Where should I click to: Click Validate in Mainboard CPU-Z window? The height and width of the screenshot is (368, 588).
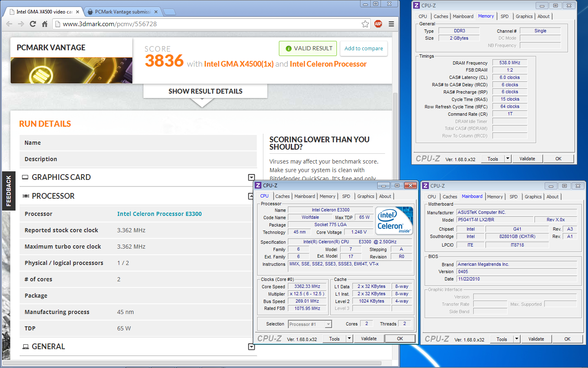pyautogui.click(x=536, y=339)
